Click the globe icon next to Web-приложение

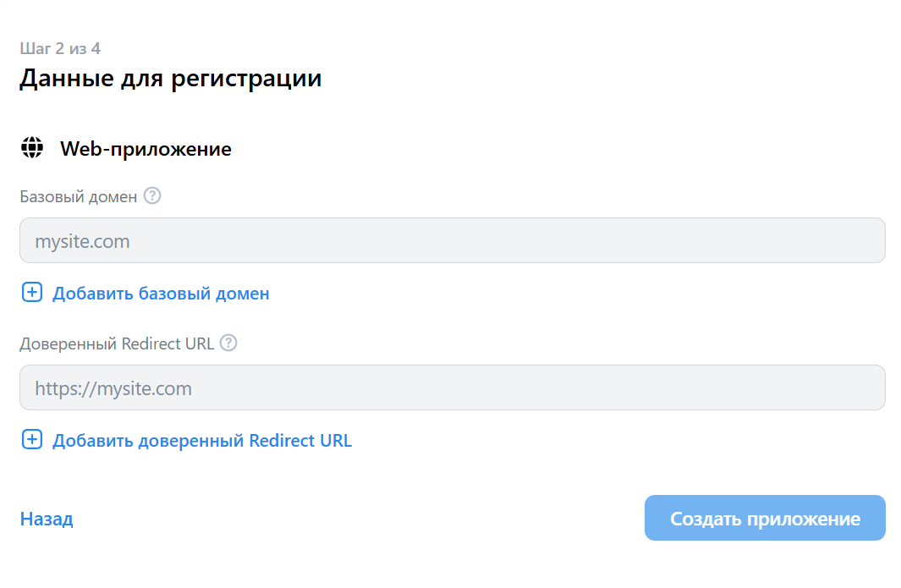pyautogui.click(x=32, y=147)
